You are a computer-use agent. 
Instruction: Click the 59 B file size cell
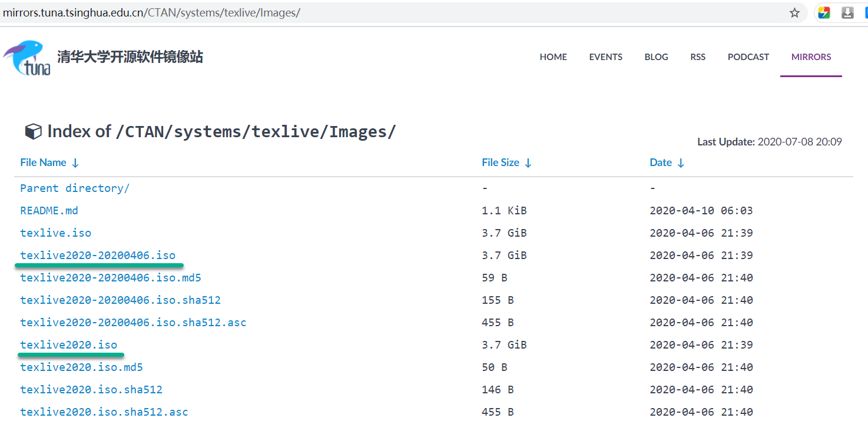pos(495,278)
